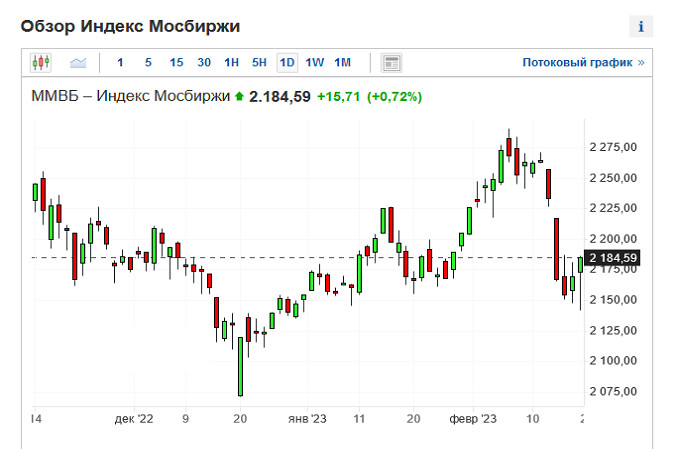Click the февр '23 date axis label

(x=472, y=419)
